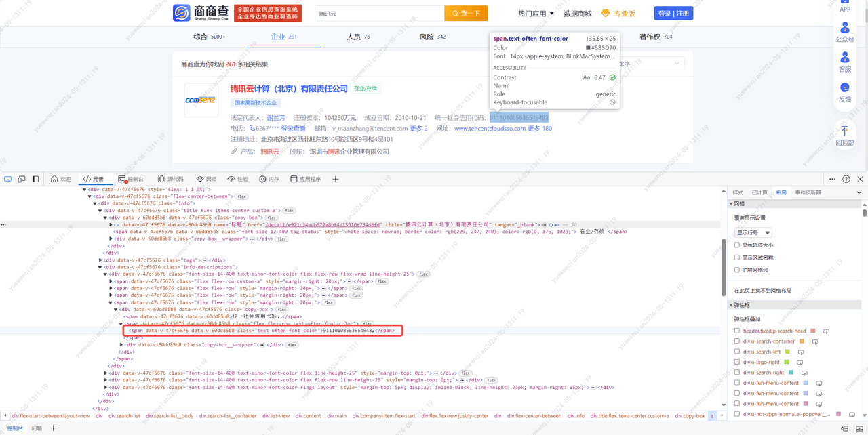Open the 腾讯云计算（北京）有限责任公司 company link
The image size is (868, 435).
[289, 89]
